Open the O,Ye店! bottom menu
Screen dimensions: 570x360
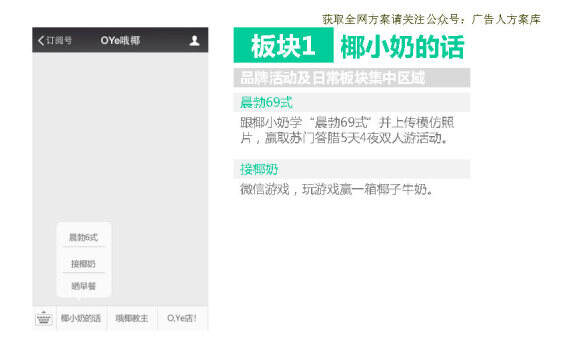pos(182,318)
